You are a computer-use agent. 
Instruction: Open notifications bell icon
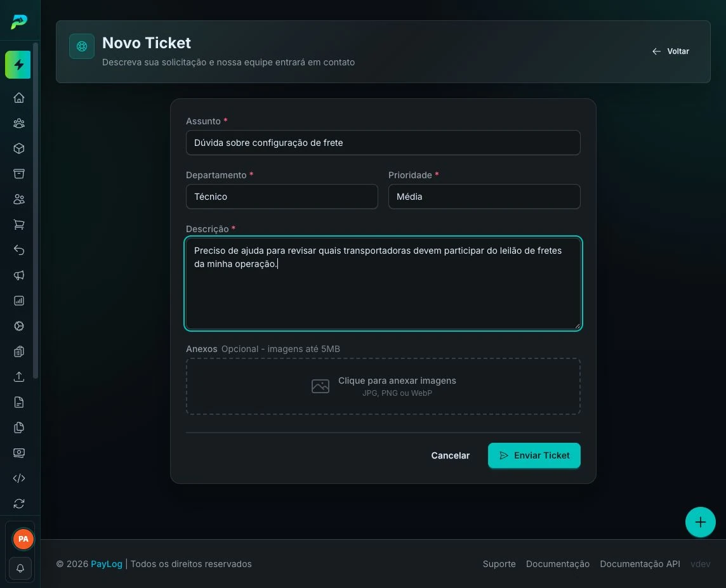(x=20, y=568)
